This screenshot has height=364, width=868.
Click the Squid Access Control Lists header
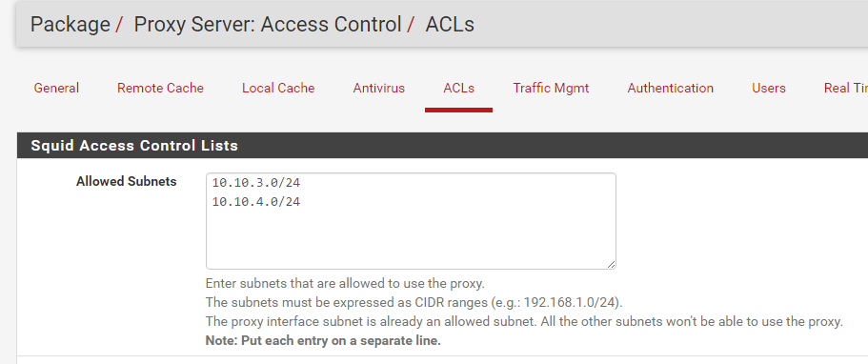click(134, 146)
